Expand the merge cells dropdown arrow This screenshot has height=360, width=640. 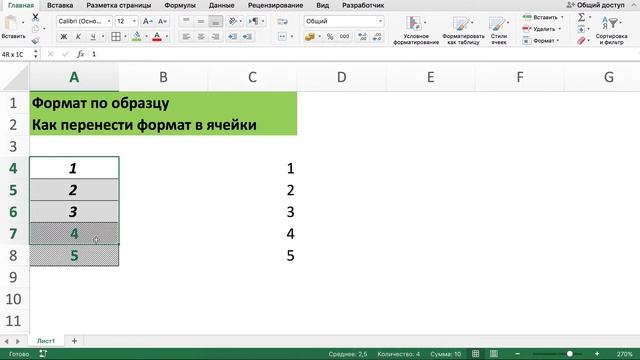[x=292, y=37]
